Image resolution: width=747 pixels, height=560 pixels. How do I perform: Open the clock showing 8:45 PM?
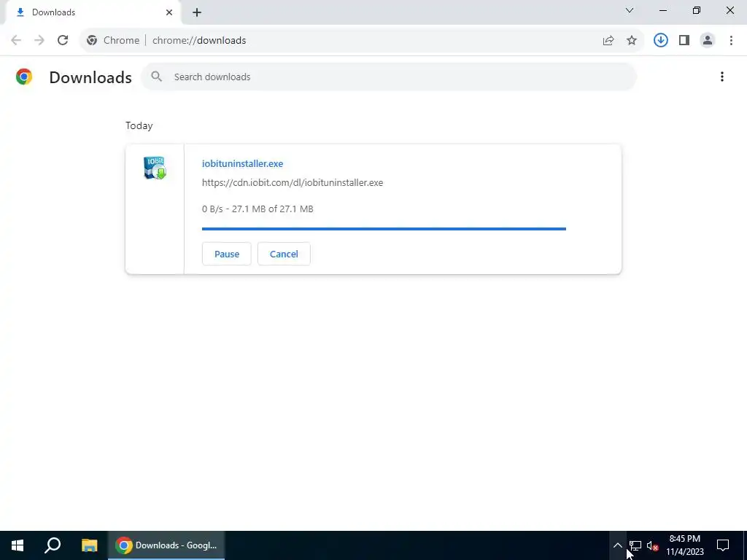(x=684, y=545)
